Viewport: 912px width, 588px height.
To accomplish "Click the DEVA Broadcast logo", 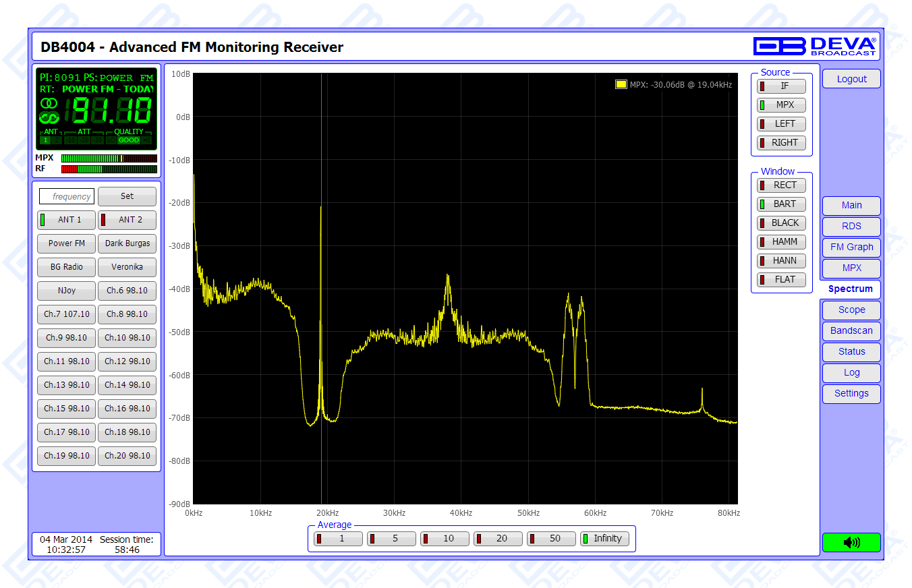I will point(815,46).
